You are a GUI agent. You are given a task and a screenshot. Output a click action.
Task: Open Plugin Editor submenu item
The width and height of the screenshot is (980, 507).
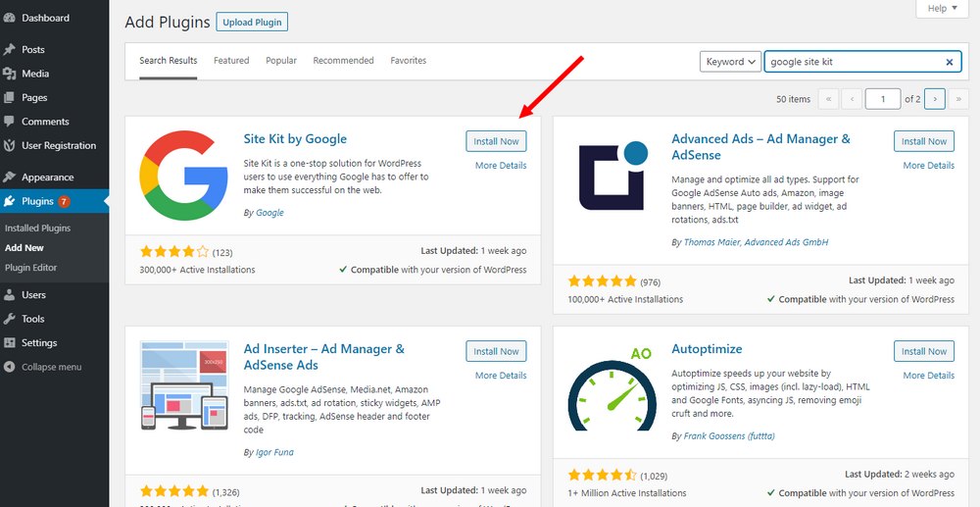30,268
